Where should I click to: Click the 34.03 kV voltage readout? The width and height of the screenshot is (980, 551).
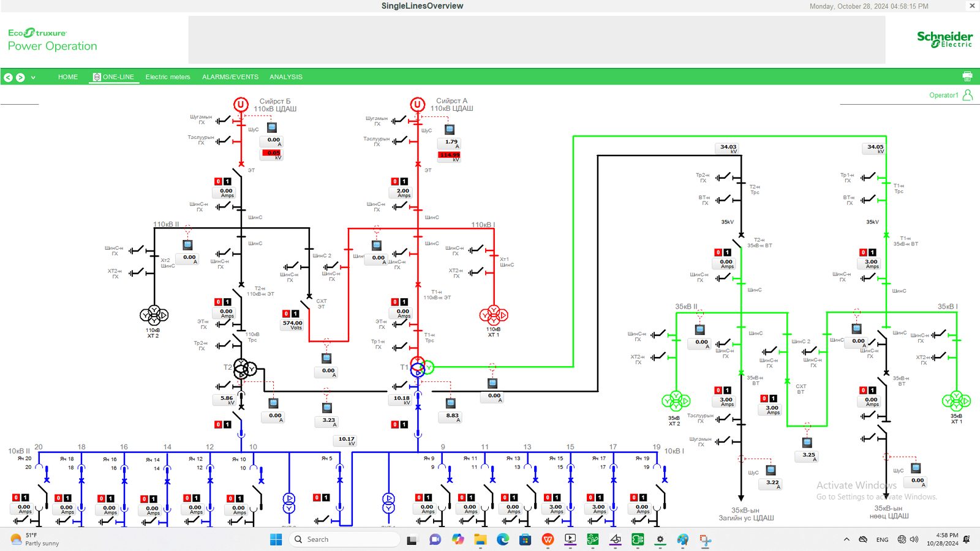point(728,148)
